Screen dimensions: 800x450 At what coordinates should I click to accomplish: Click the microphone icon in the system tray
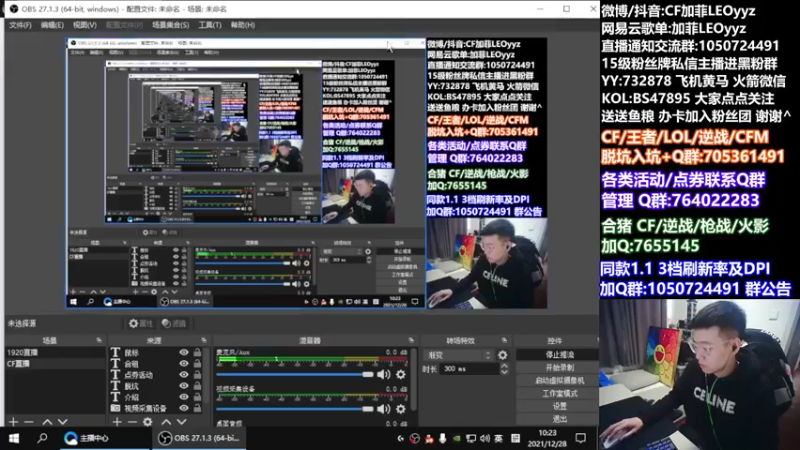pos(442,438)
